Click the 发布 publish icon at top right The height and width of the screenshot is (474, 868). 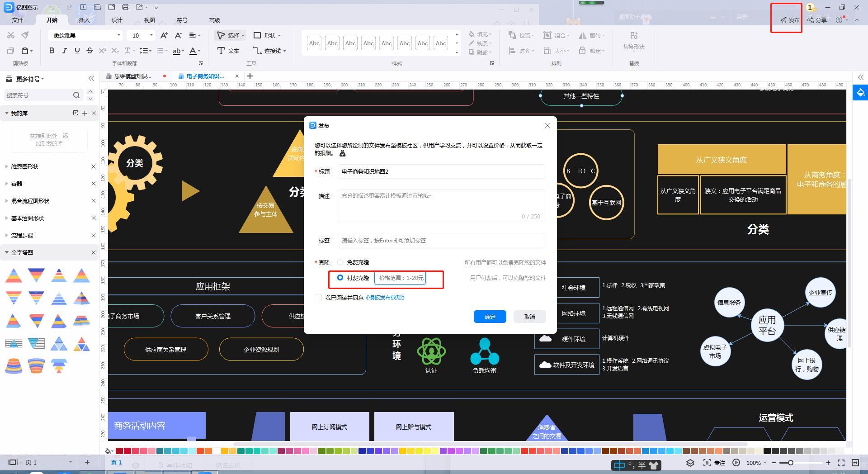787,19
